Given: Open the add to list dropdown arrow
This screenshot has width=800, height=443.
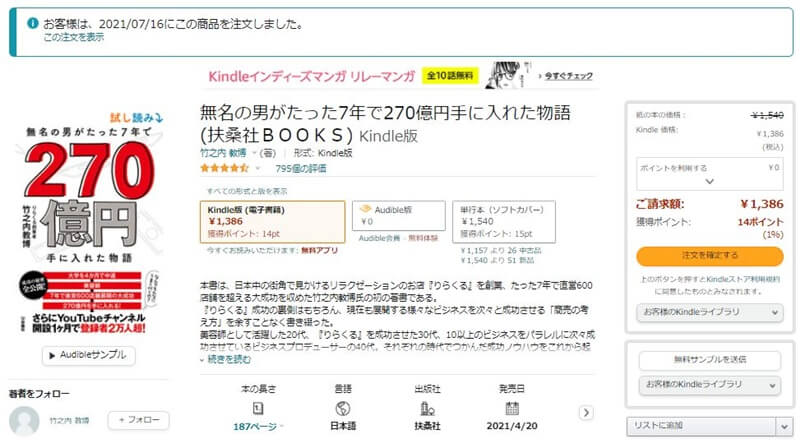Looking at the screenshot, I should pyautogui.click(x=784, y=426).
